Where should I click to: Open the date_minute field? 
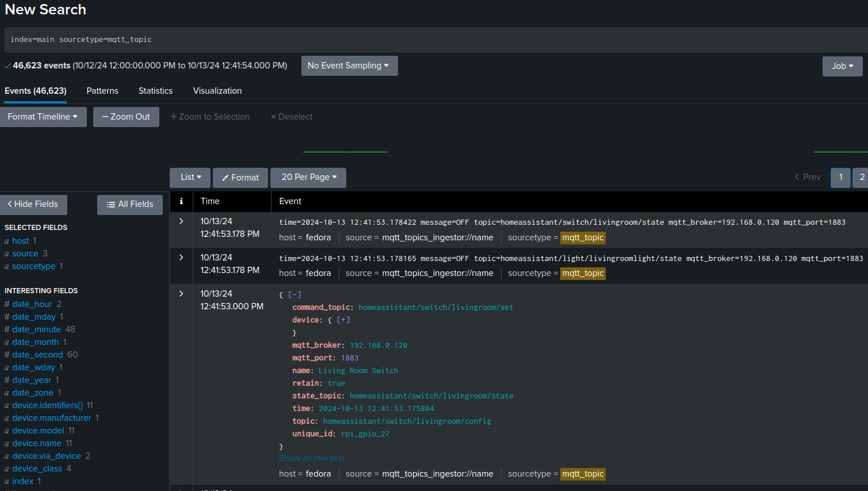point(36,329)
